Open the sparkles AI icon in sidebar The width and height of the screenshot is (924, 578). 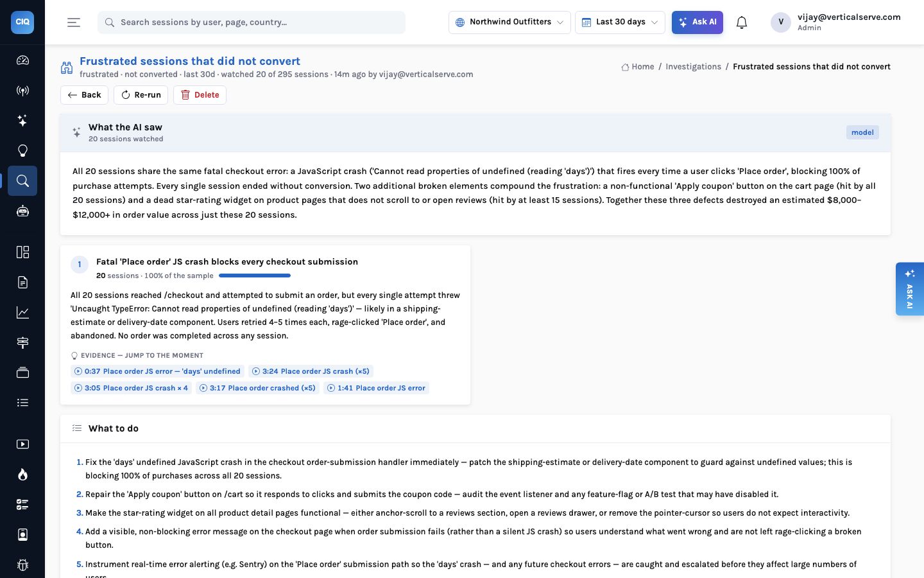click(x=22, y=121)
